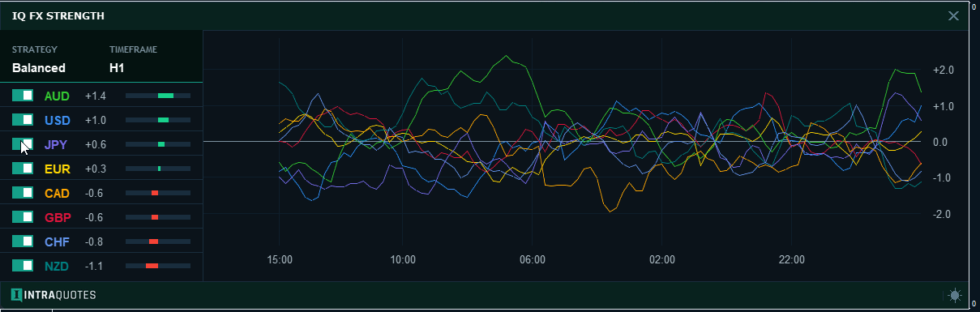
Task: Toggle the CHF currency switch
Action: click(23, 241)
